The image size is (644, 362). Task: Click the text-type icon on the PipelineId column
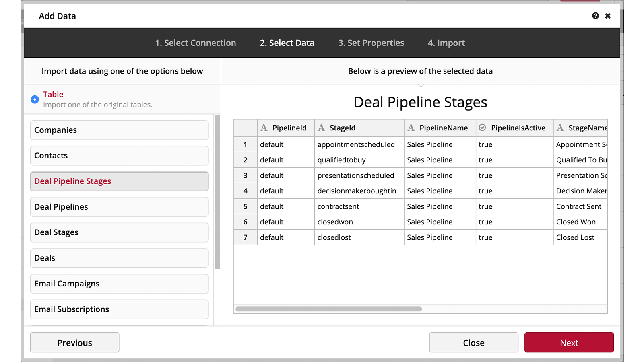tap(264, 128)
